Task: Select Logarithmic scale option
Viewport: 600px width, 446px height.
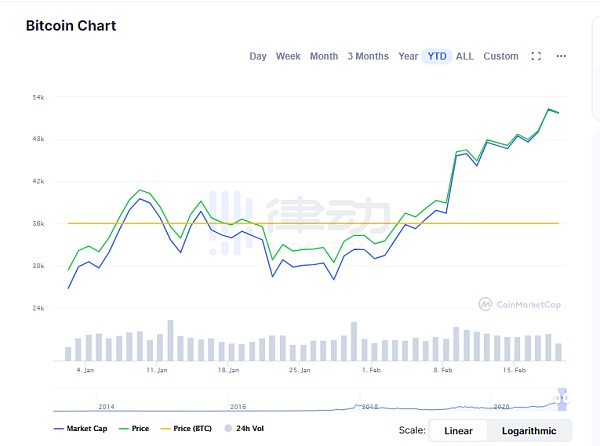Action: pos(529,431)
